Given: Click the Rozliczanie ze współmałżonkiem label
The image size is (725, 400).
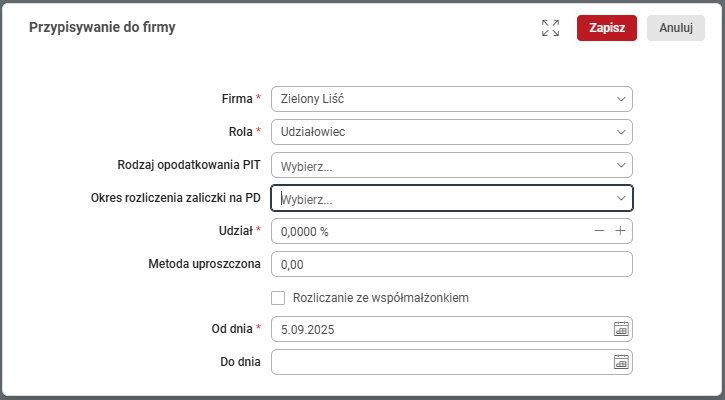Looking at the screenshot, I should tap(380, 297).
